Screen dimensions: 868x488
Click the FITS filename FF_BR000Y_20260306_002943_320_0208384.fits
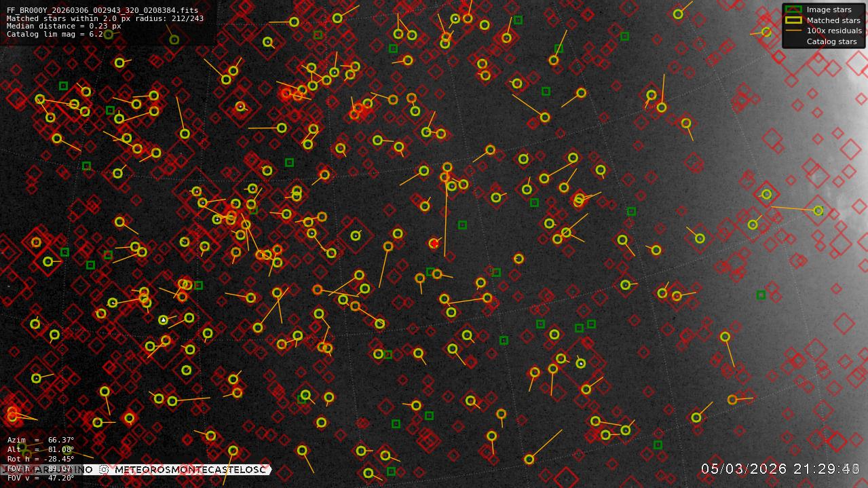[102, 10]
